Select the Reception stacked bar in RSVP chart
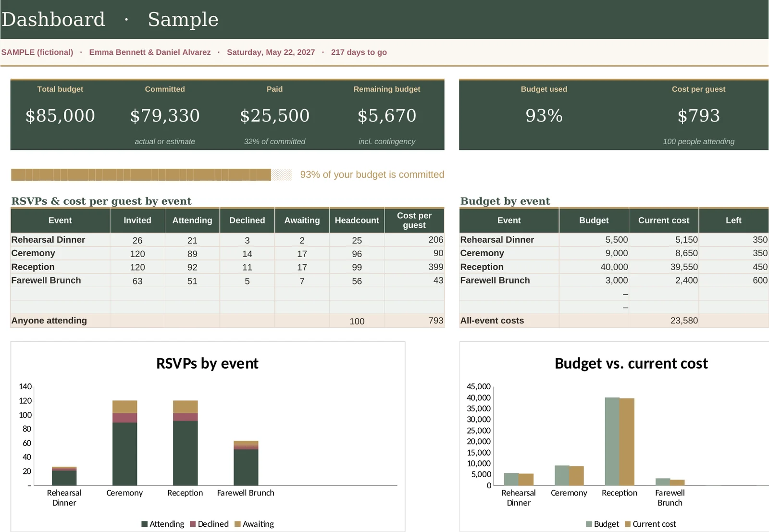The width and height of the screenshot is (769, 532). (x=185, y=443)
